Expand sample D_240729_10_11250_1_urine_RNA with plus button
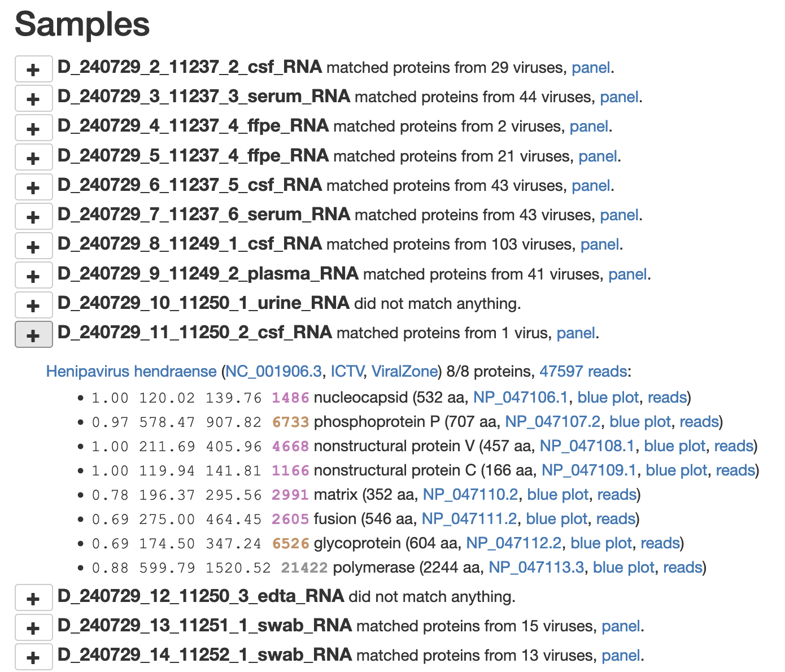 point(33,305)
